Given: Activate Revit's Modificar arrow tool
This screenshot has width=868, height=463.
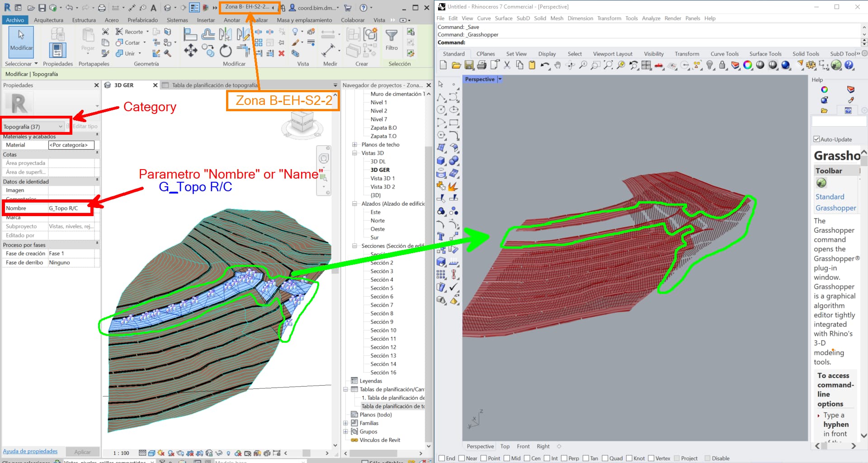Looking at the screenshot, I should tap(20, 41).
